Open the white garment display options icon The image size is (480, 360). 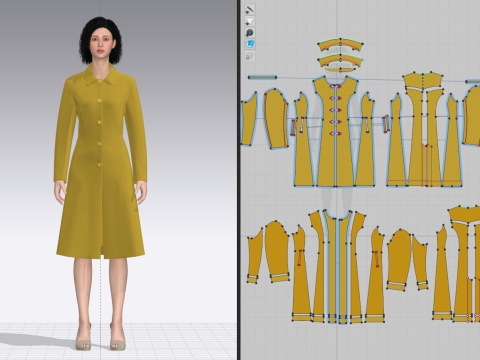(250, 21)
